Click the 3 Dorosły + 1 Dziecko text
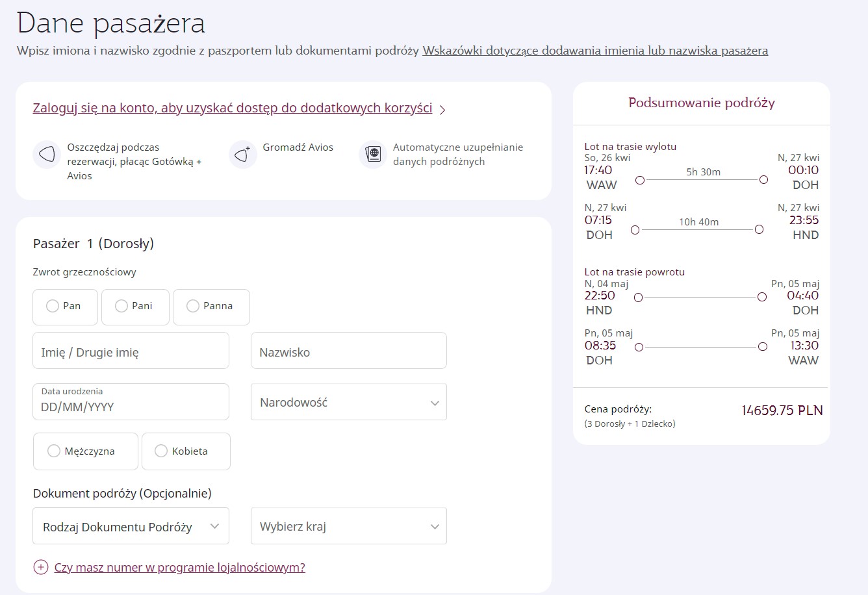The image size is (868, 595). coord(630,424)
